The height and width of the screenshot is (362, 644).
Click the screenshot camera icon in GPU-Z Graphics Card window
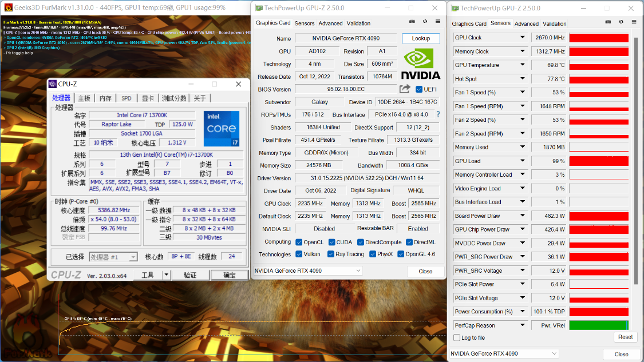pyautogui.click(x=412, y=22)
